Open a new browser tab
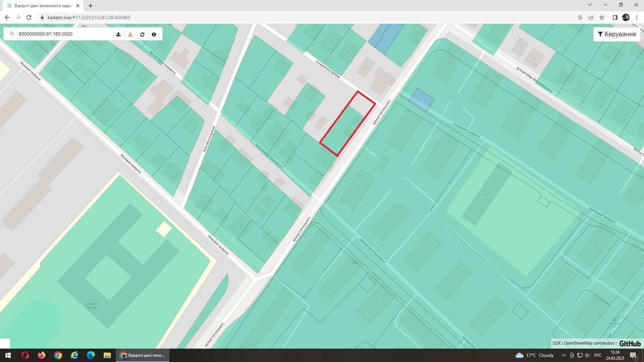644x362 pixels. click(90, 5)
